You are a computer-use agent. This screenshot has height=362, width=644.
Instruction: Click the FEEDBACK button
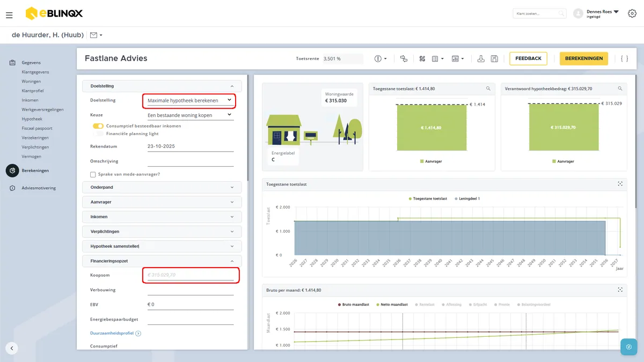point(528,58)
